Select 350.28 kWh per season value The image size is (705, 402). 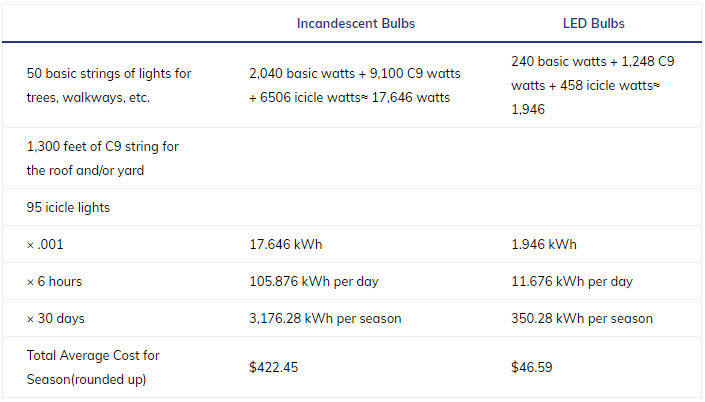click(581, 318)
